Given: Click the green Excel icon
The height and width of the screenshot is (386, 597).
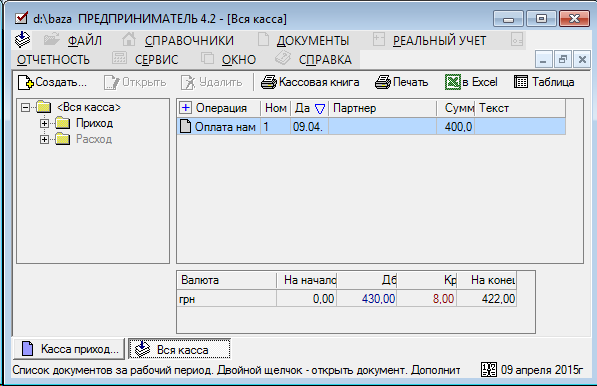Looking at the screenshot, I should coord(453,82).
